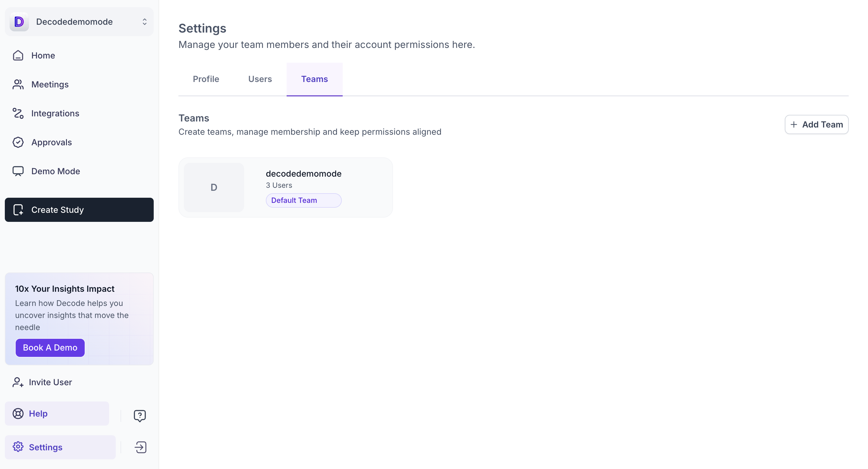Image resolution: width=868 pixels, height=469 pixels.
Task: Select the Teams tab
Action: pos(314,79)
